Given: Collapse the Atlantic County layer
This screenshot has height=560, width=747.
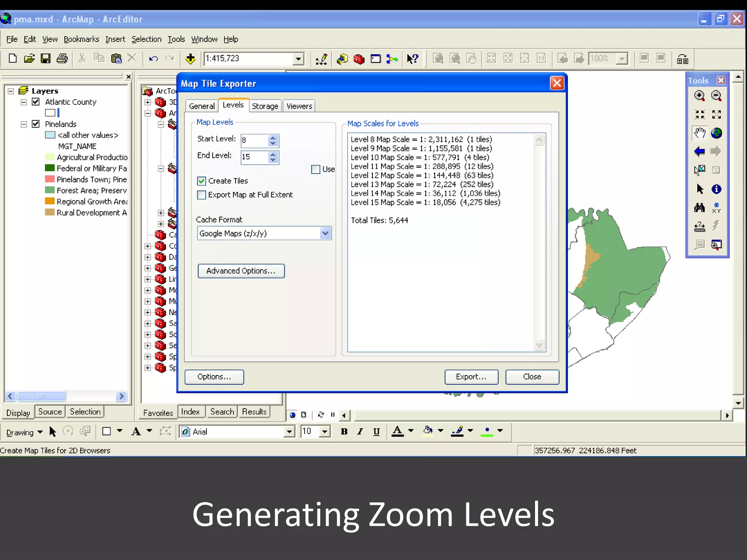Looking at the screenshot, I should click(24, 102).
